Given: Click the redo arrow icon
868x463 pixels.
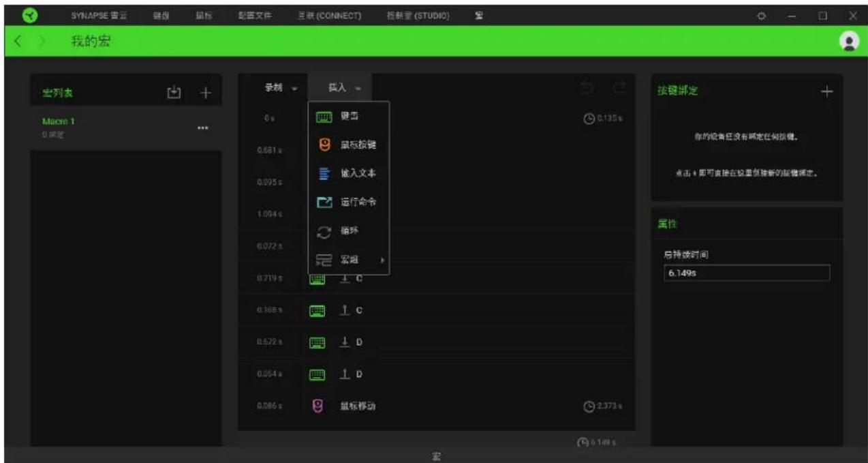Looking at the screenshot, I should point(619,87).
